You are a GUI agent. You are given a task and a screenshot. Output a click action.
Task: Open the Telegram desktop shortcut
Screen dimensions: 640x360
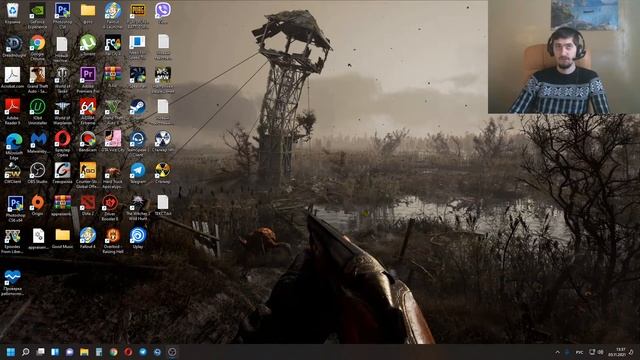pos(138,174)
